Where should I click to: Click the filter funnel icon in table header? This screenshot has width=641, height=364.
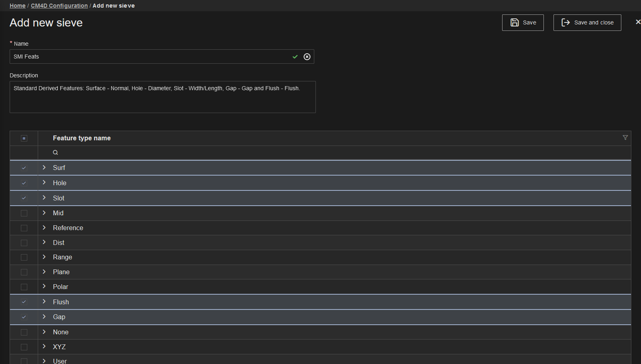625,138
